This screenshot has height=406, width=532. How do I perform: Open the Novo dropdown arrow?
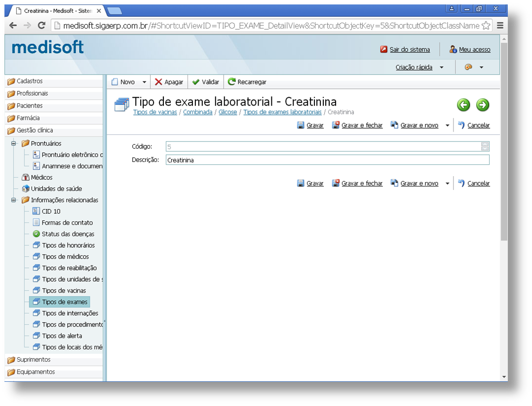tap(144, 82)
